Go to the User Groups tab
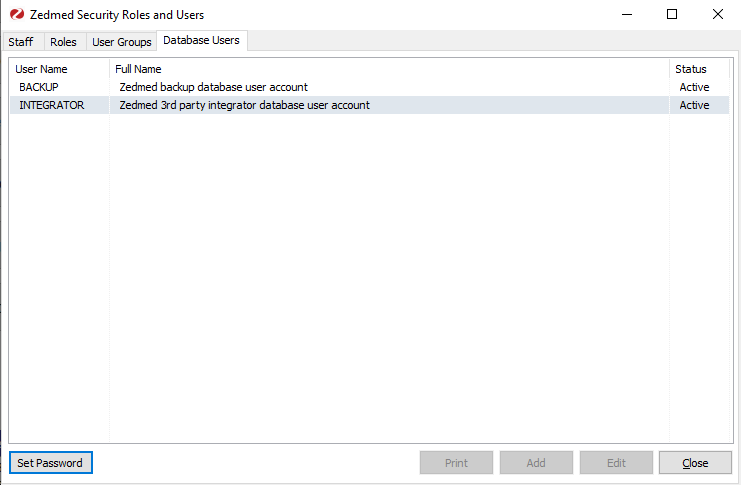Image resolution: width=741 pixels, height=485 pixels. (x=121, y=42)
